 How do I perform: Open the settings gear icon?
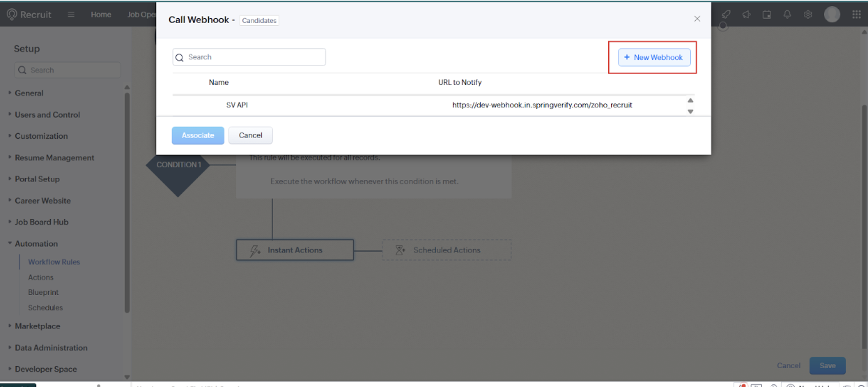(x=808, y=15)
